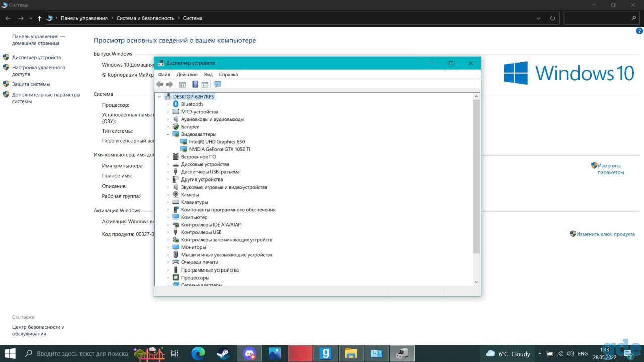Click the shield icon beside Диспетчер устройств link

(7, 57)
